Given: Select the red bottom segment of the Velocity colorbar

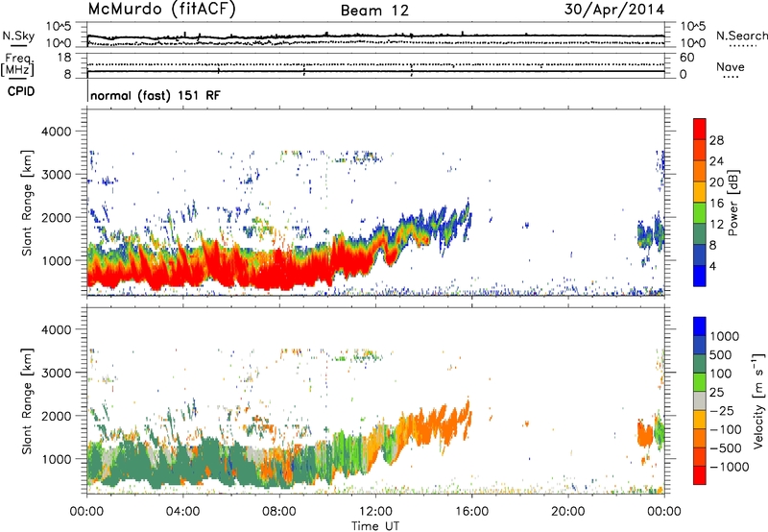Looking at the screenshot, I should pos(700,475).
